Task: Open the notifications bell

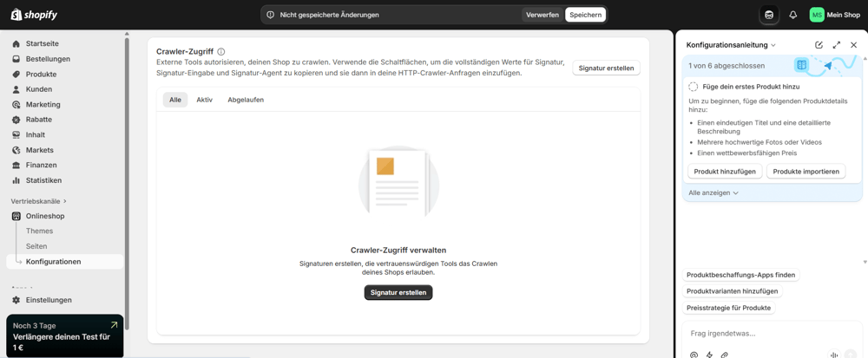Action: point(792,15)
